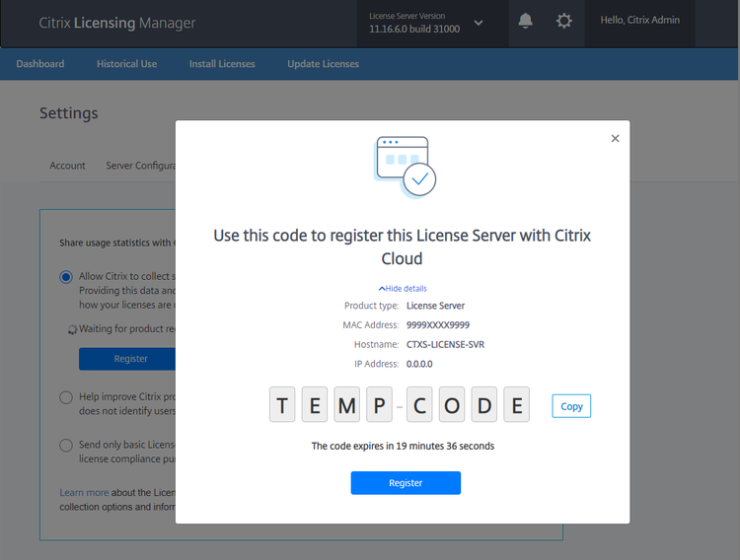Click the Product type value License Server

pos(435,306)
